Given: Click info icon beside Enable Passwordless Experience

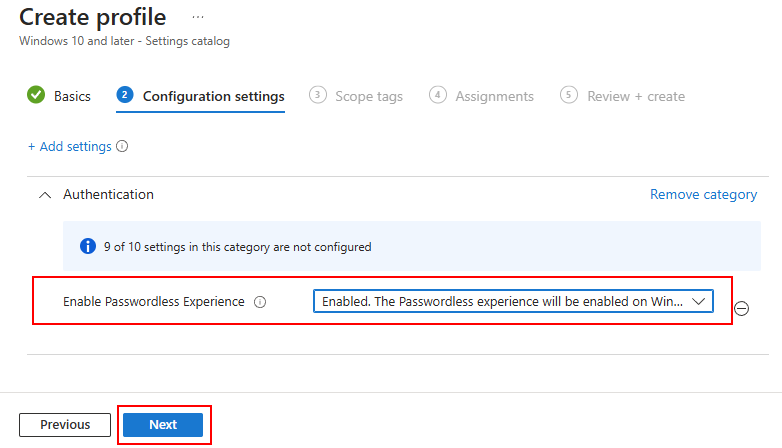Looking at the screenshot, I should (x=260, y=302).
